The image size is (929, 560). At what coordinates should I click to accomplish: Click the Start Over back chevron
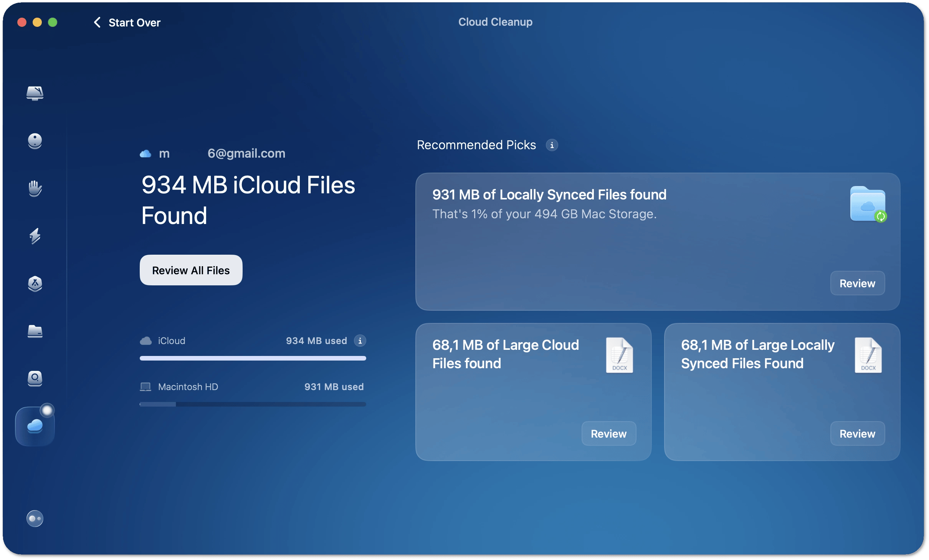pyautogui.click(x=97, y=23)
